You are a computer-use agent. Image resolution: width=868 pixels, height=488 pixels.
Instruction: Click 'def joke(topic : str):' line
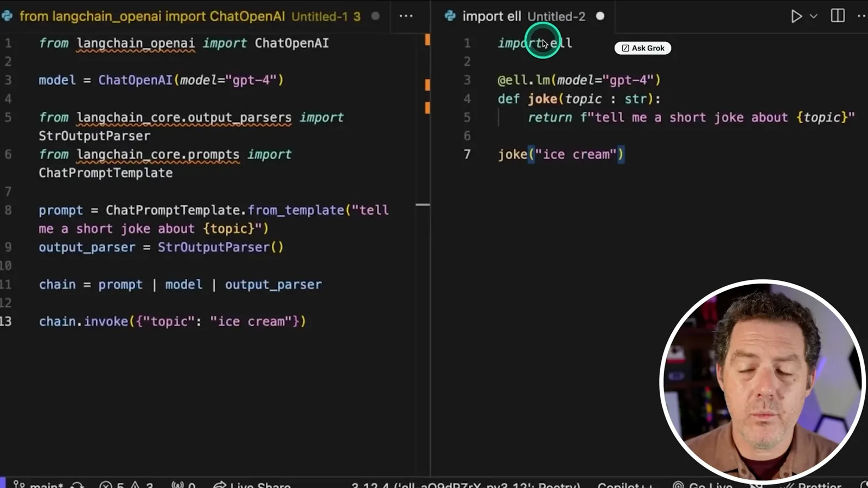coord(579,99)
